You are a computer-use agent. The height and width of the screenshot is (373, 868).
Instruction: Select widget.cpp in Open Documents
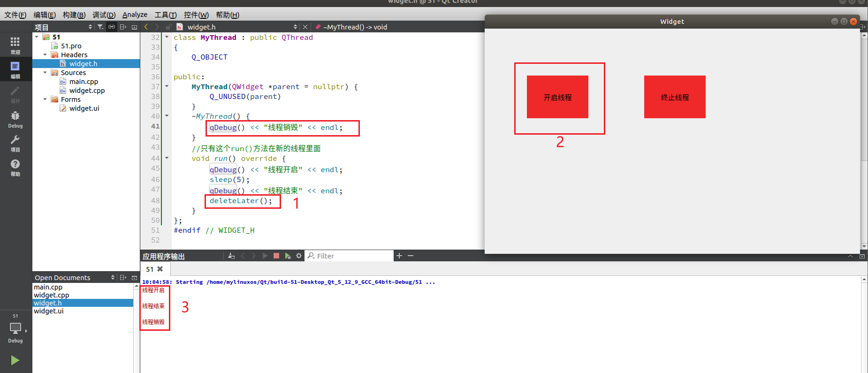tap(83, 295)
